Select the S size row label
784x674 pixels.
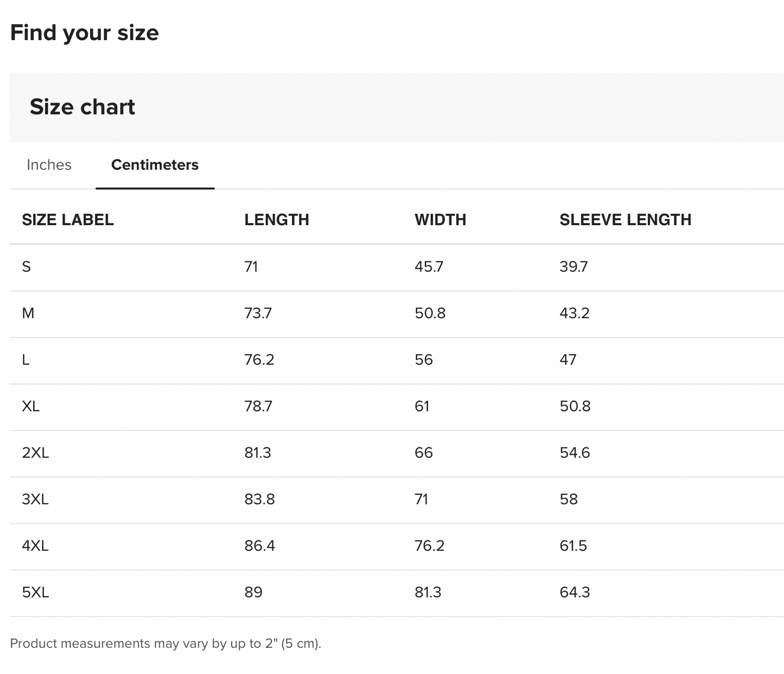27,267
